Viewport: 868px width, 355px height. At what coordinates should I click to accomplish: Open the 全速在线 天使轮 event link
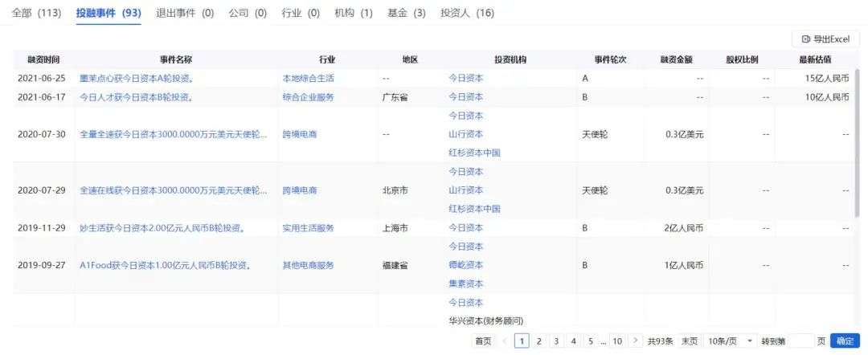click(x=174, y=190)
